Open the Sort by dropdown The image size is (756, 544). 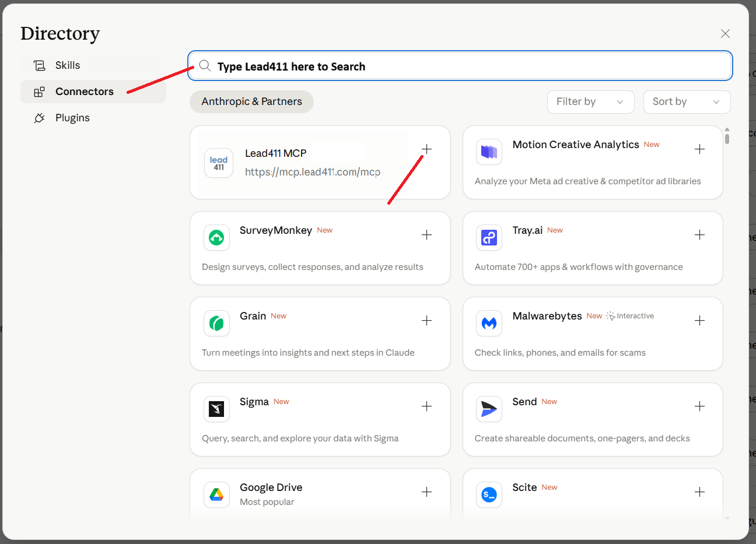(x=687, y=102)
